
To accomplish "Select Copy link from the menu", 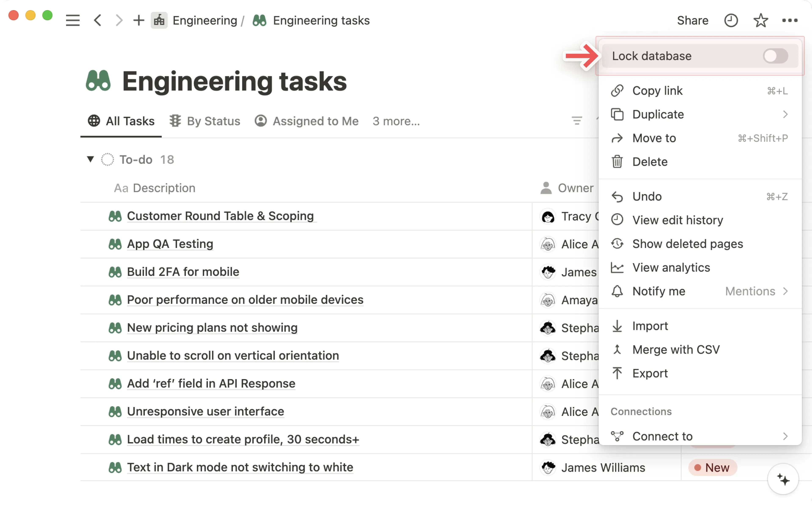I will tap(657, 90).
